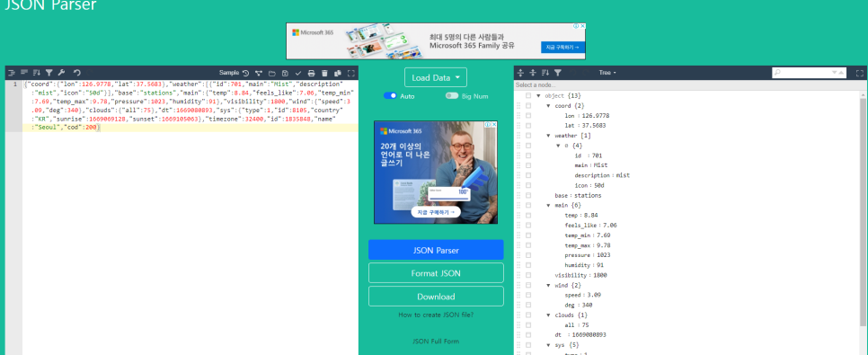Click the filter funnel in tree viewer toolbar
Screen dimensions: 868x355
click(x=558, y=73)
